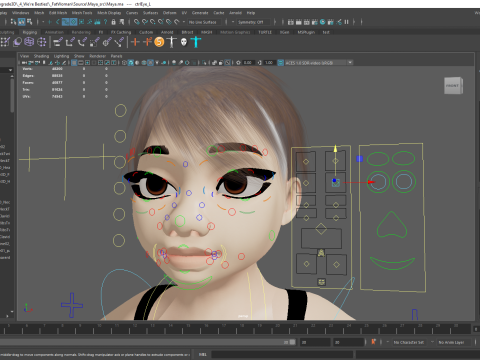Open the Help menu

(x=251, y=13)
